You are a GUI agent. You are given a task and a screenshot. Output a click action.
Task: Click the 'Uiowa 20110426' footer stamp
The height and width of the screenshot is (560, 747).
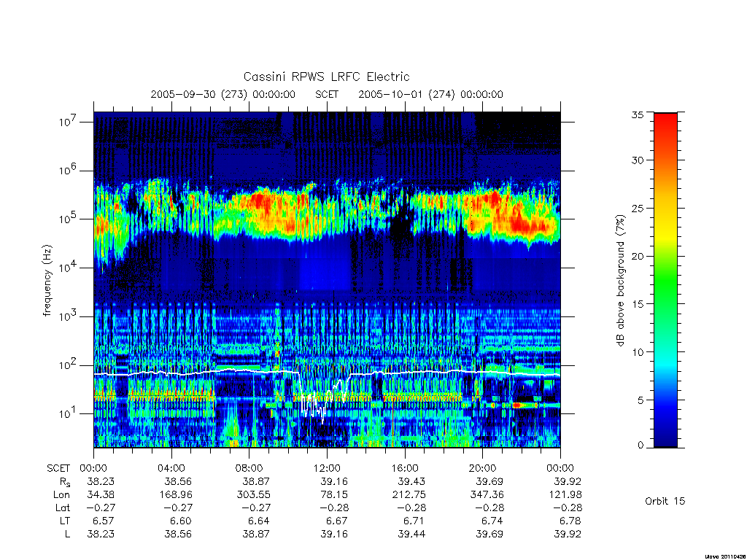point(724,556)
